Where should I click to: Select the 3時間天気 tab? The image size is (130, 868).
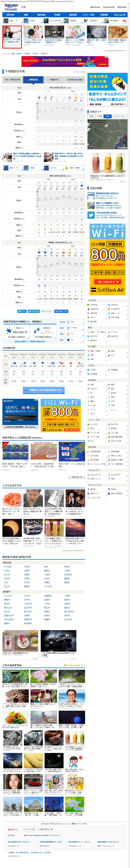(x=33, y=80)
